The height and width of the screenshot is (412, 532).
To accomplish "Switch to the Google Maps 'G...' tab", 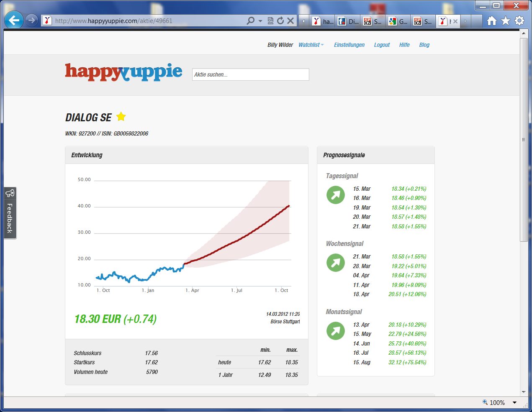I will point(398,21).
